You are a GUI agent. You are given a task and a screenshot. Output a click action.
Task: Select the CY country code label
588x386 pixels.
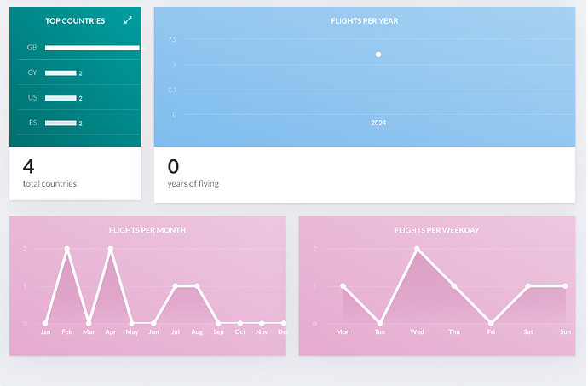(32, 72)
